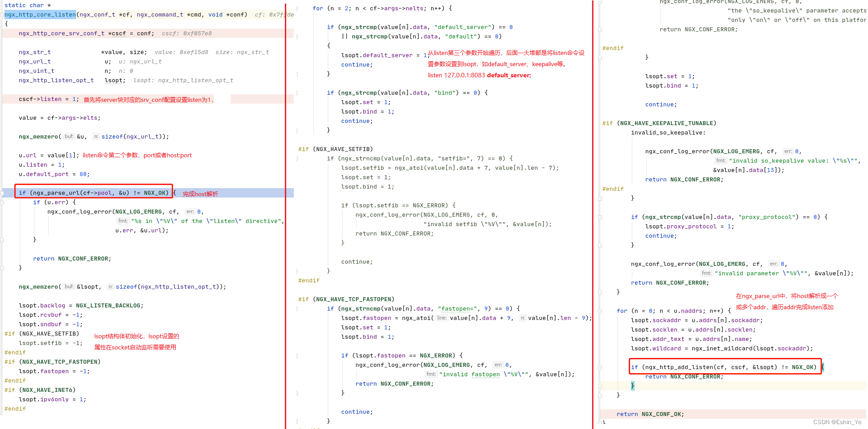This screenshot has height=429, width=868.
Task: Click 'return NGX_CONF_OK;' statement
Action: click(650, 414)
